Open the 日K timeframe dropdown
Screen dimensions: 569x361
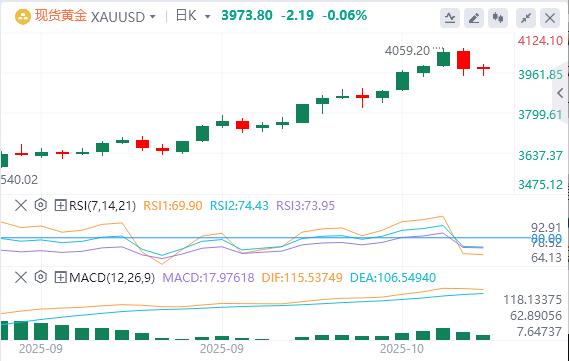pyautogui.click(x=208, y=17)
